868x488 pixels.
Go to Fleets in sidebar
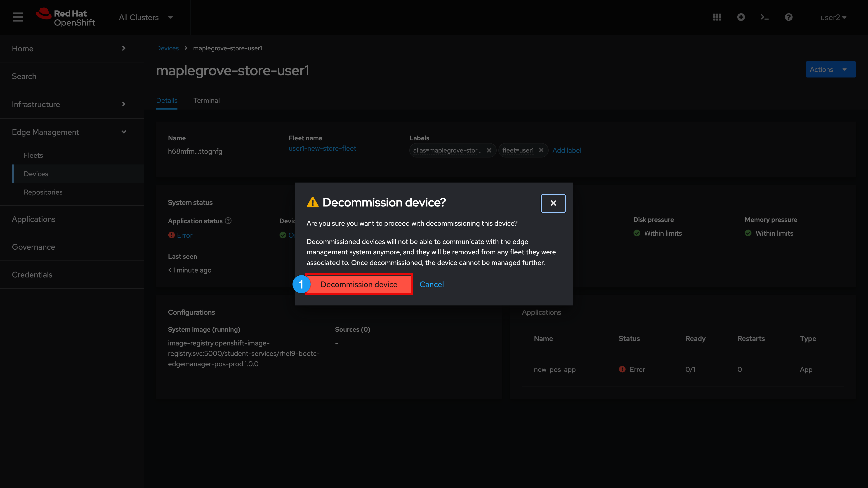click(x=78, y=155)
